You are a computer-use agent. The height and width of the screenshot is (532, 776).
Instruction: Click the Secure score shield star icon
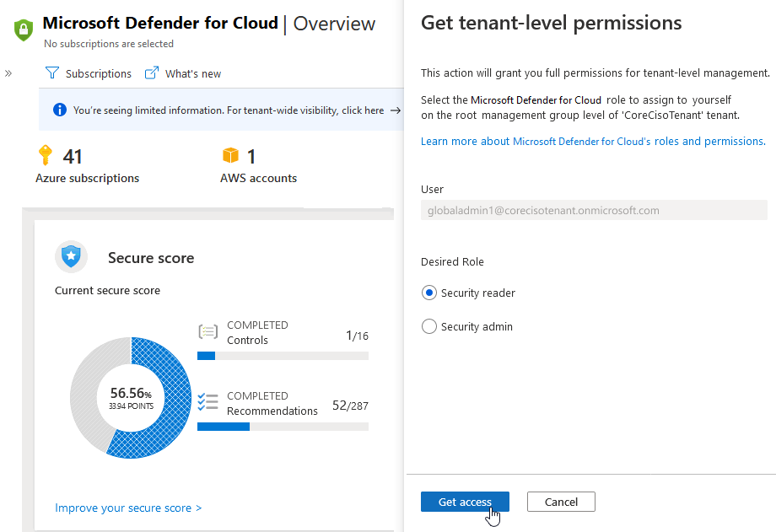click(x=71, y=257)
